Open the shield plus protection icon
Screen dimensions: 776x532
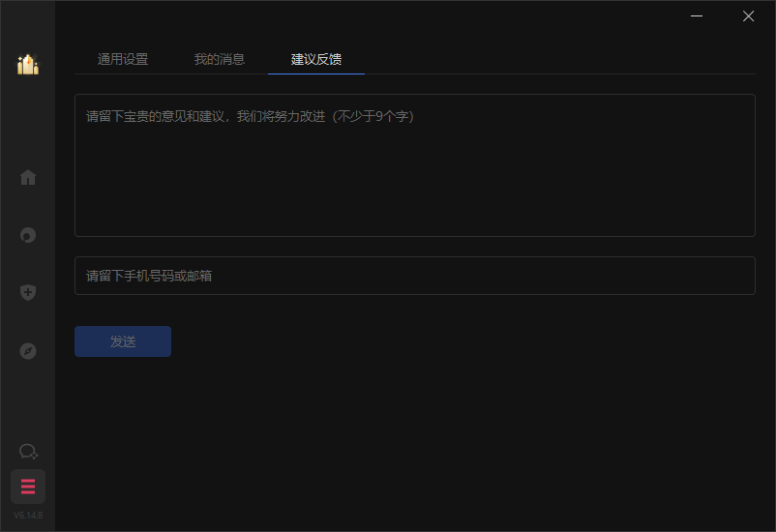[28, 292]
